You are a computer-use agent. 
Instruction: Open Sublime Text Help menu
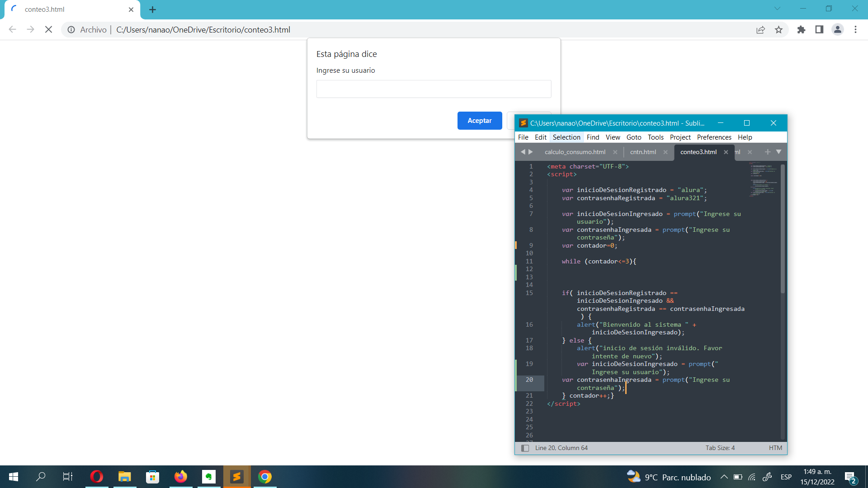tap(745, 137)
